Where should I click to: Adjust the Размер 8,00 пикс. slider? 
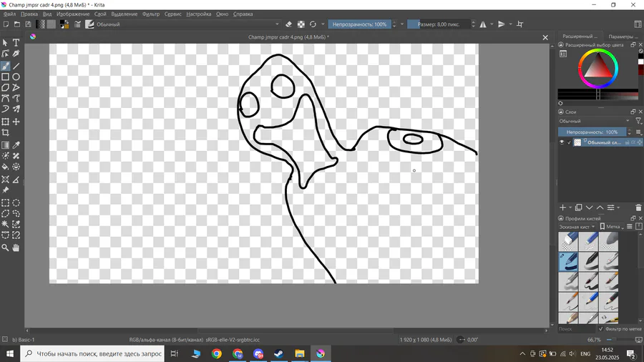click(438, 24)
